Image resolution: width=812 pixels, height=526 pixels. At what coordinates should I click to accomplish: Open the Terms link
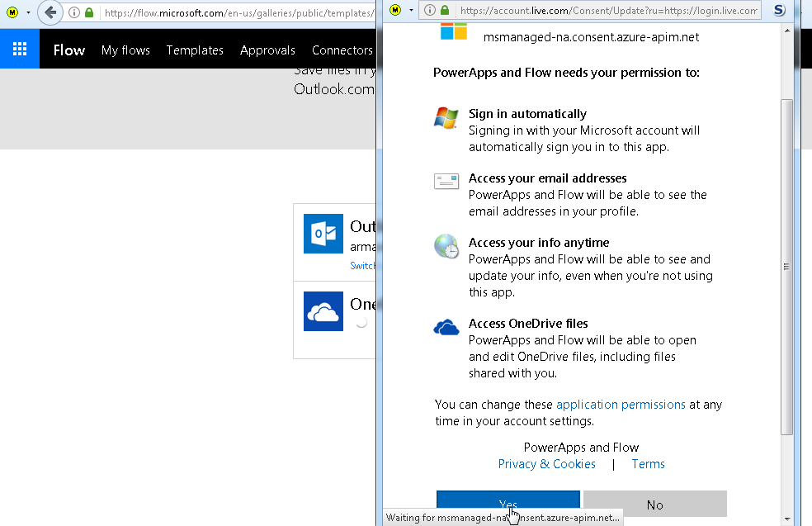point(648,464)
